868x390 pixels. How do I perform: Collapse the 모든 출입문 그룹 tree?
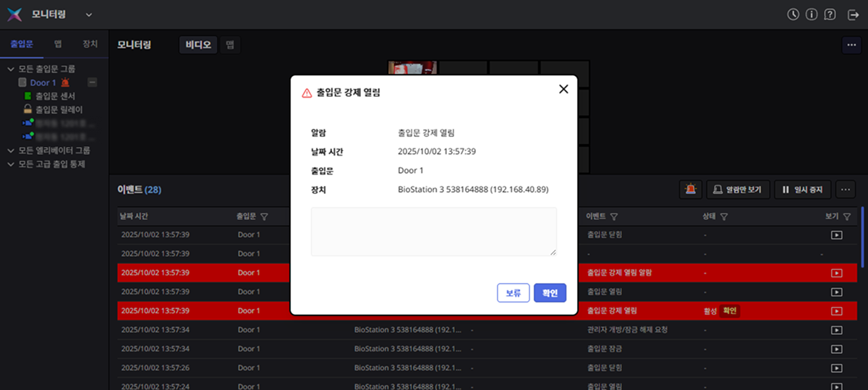click(x=11, y=69)
